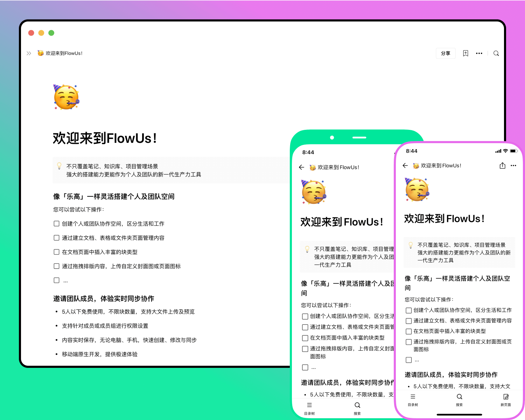Click lightbulb callout icon in green phone
This screenshot has width=525, height=420.
(307, 249)
